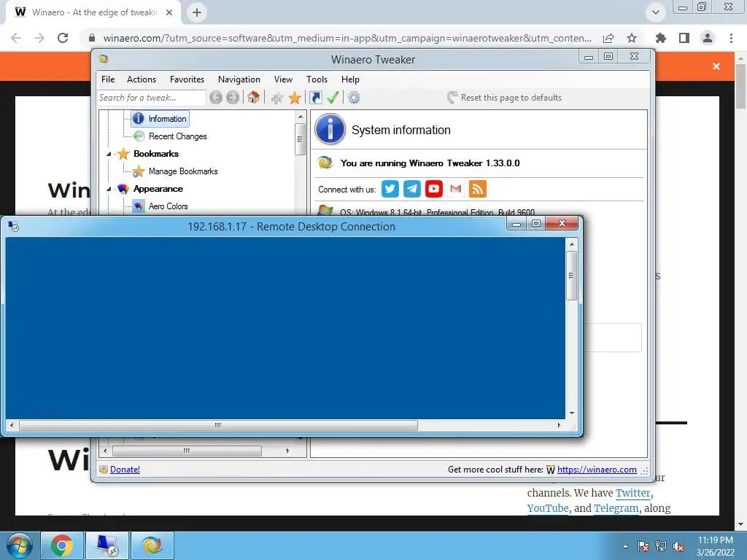Open the Chrome profile avatar
The image size is (747, 560).
tap(708, 38)
